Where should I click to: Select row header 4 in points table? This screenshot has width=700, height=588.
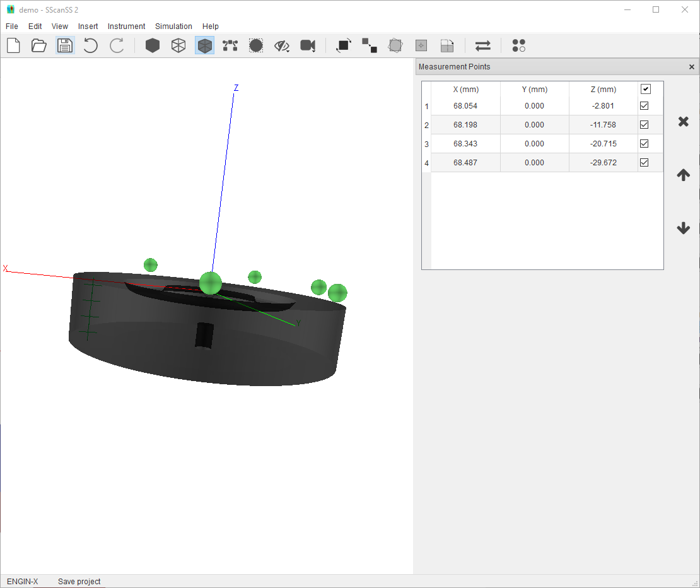pyautogui.click(x=426, y=163)
